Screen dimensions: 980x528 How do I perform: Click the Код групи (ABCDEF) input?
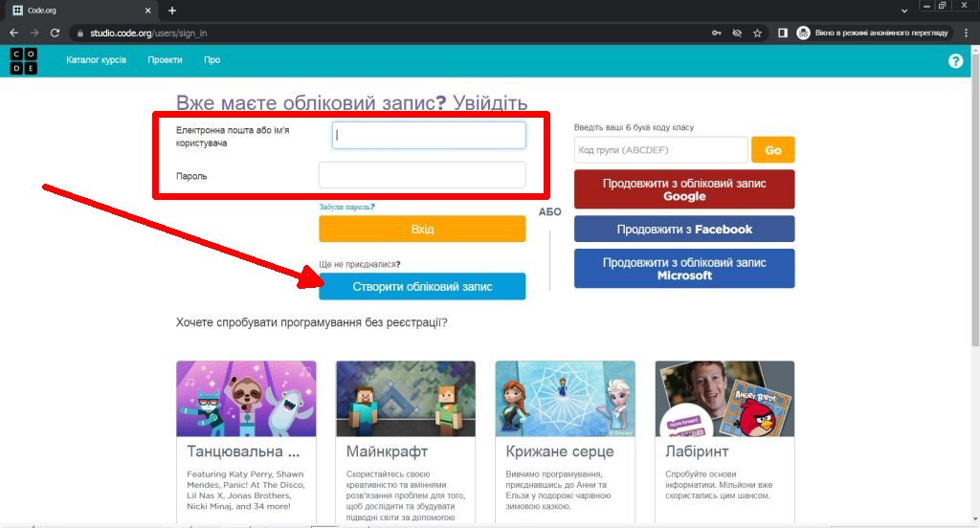point(660,150)
